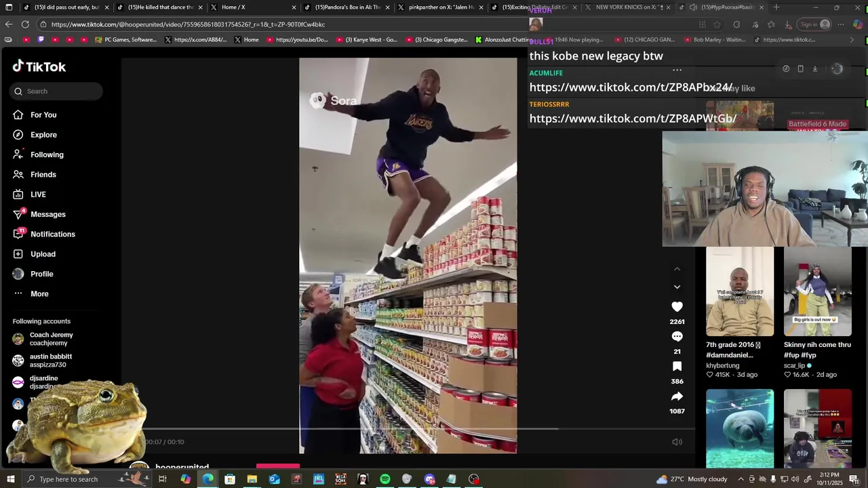Open the Explore page

[35, 135]
